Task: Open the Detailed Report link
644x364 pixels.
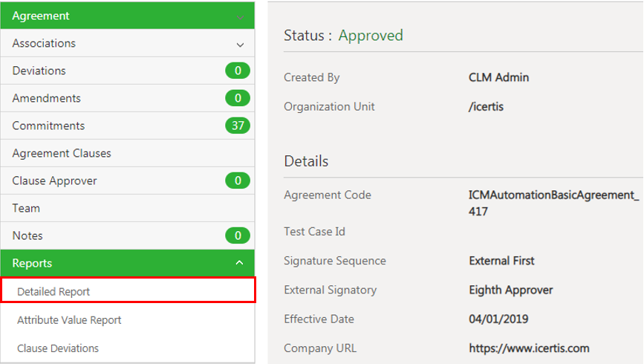Action: (x=53, y=291)
